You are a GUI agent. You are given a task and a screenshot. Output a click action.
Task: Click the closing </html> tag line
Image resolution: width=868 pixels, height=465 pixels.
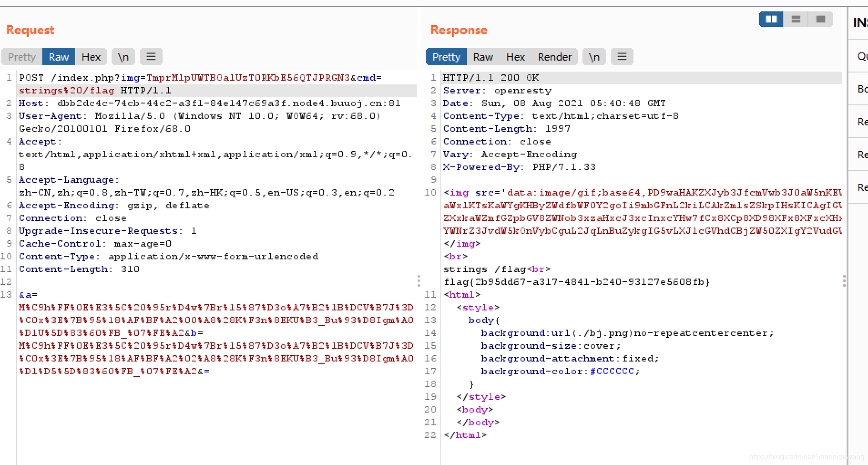coord(465,435)
